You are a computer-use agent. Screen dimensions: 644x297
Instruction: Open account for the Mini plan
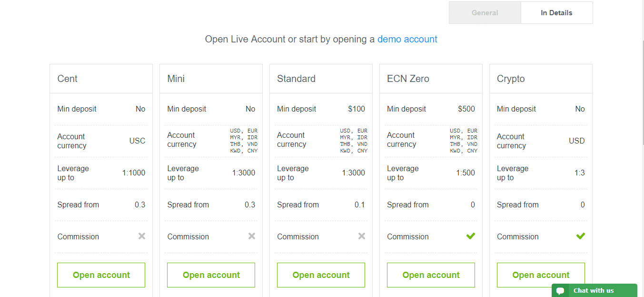(x=211, y=275)
